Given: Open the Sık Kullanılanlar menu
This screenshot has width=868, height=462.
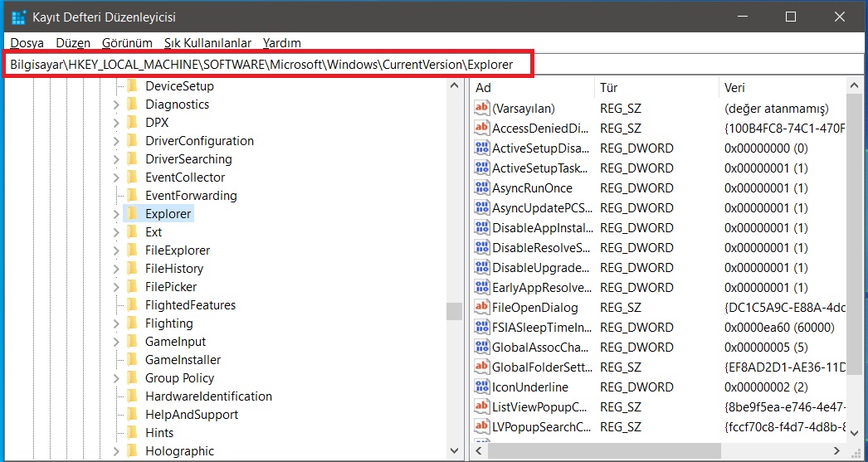Looking at the screenshot, I should pyautogui.click(x=207, y=42).
